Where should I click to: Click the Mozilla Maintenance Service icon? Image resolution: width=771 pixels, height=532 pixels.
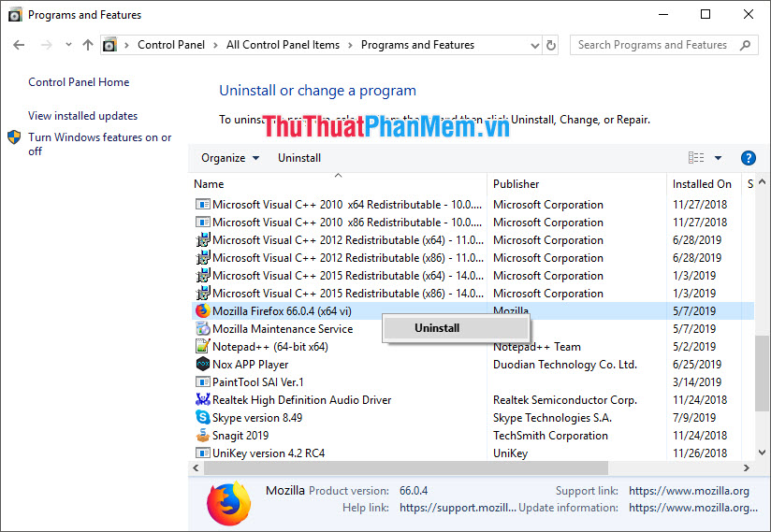click(203, 328)
